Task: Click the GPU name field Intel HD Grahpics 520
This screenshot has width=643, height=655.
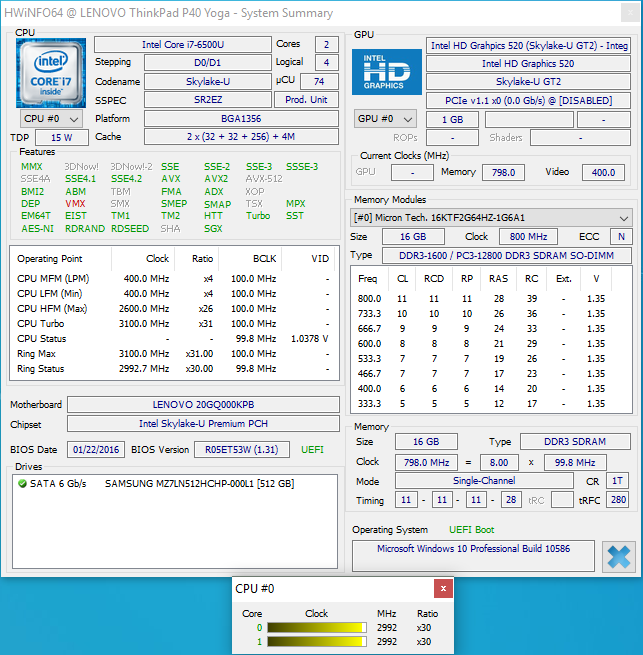Action: tap(528, 46)
